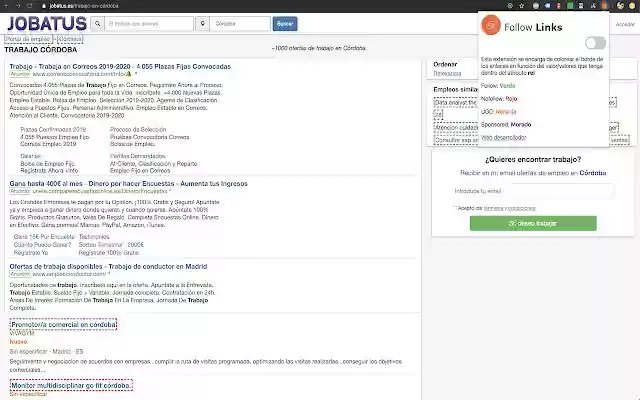Click the 'Portal de empleo' breadcrumb
This screenshot has width=640, height=400.
(x=29, y=39)
